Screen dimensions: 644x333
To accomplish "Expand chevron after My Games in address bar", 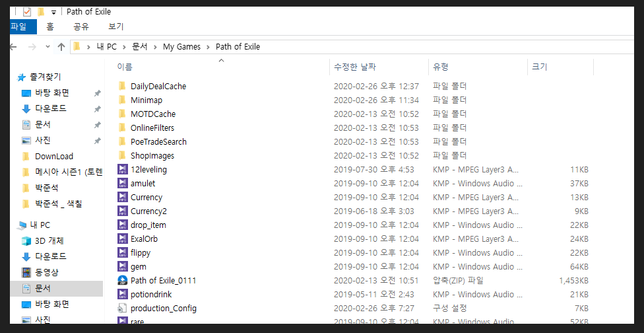I will click(209, 47).
